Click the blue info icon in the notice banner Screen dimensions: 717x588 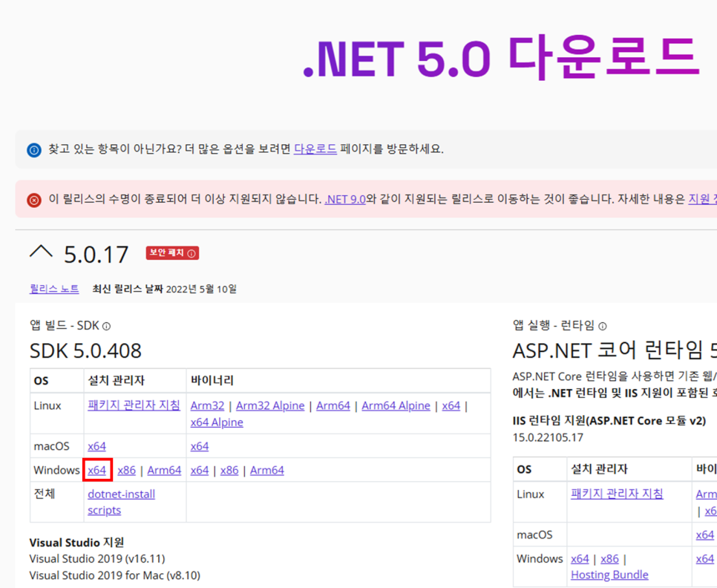(x=34, y=149)
